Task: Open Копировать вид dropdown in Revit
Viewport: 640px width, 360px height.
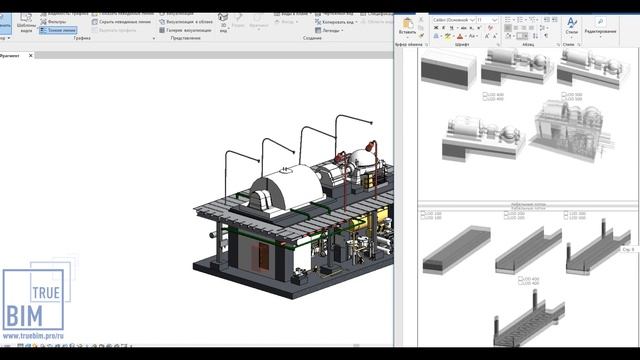Action: click(336, 22)
